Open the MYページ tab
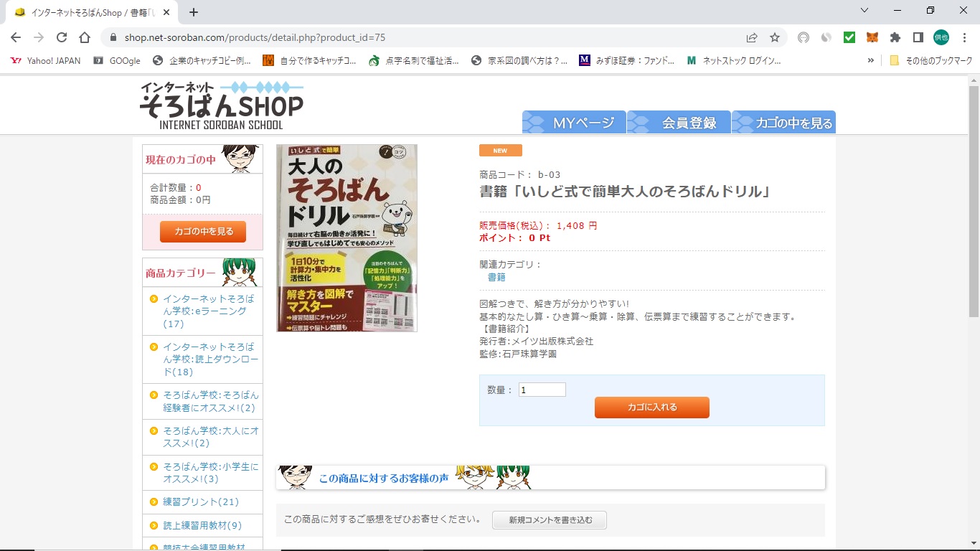 (574, 123)
